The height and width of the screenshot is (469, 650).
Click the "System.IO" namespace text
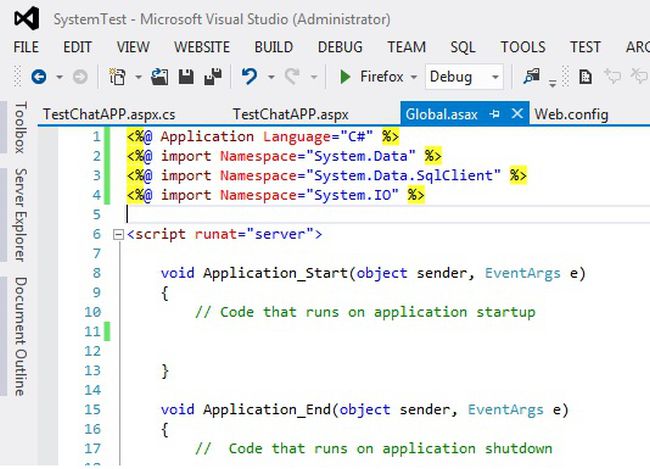pos(352,195)
